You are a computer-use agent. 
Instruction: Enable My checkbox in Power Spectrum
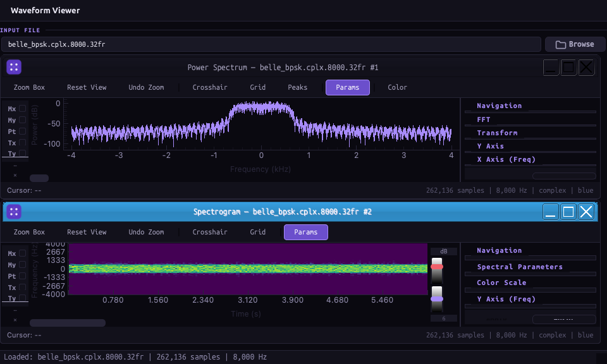tap(23, 120)
